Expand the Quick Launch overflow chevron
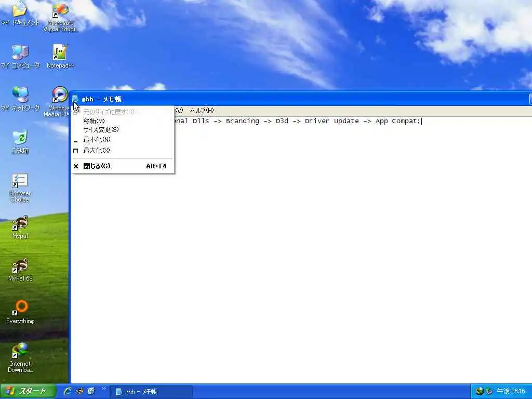Image resolution: width=532 pixels, height=399 pixels. click(x=103, y=389)
